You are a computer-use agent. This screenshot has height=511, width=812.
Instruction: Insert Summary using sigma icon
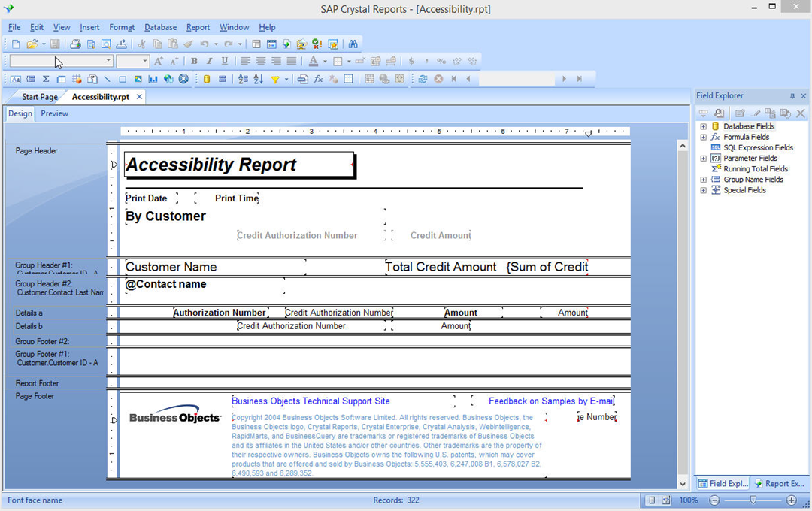point(46,79)
